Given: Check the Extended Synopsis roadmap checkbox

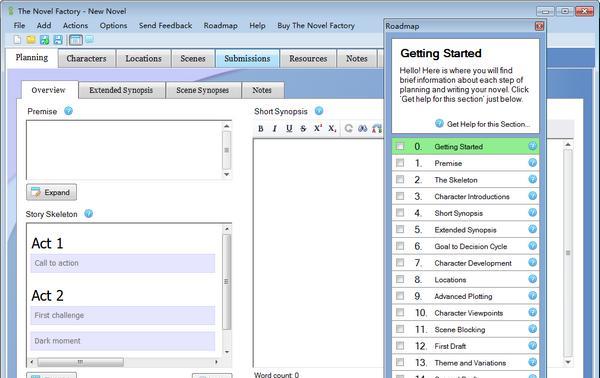Looking at the screenshot, I should coord(400,229).
